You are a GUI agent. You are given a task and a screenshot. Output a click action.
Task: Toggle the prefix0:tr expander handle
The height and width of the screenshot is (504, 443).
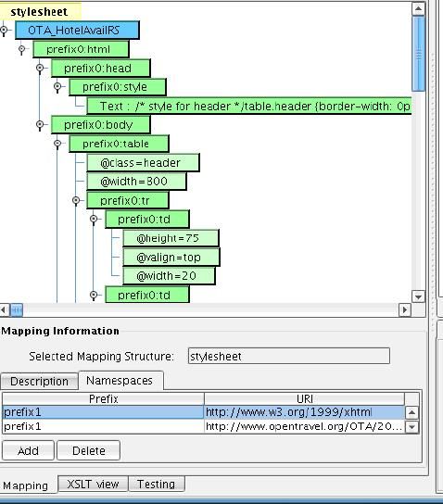point(76,200)
